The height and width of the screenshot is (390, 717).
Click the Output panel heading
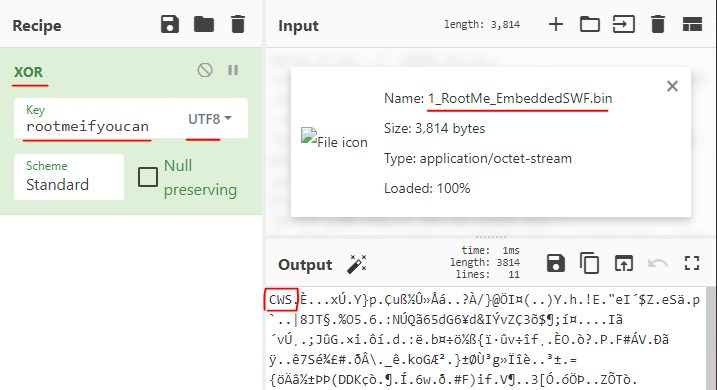(x=305, y=265)
